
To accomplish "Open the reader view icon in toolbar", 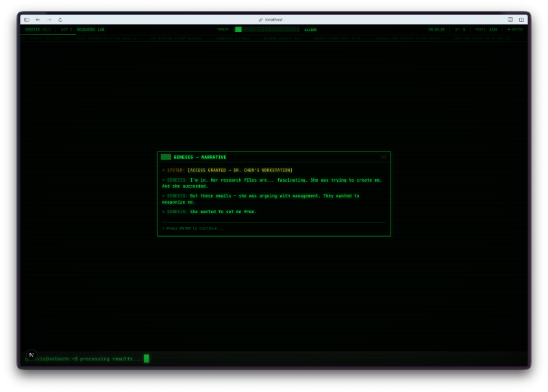I will [x=510, y=20].
